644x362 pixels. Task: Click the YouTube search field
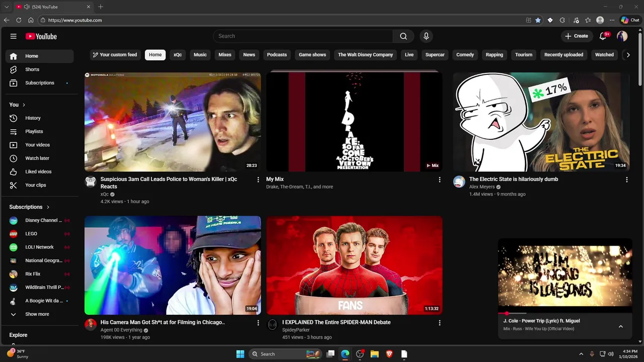point(303,36)
